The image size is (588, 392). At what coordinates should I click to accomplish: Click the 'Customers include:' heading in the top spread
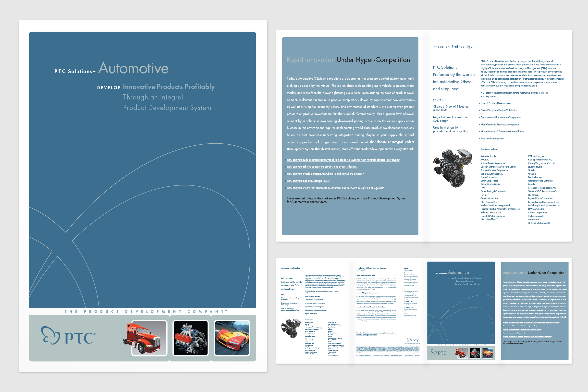click(x=489, y=149)
